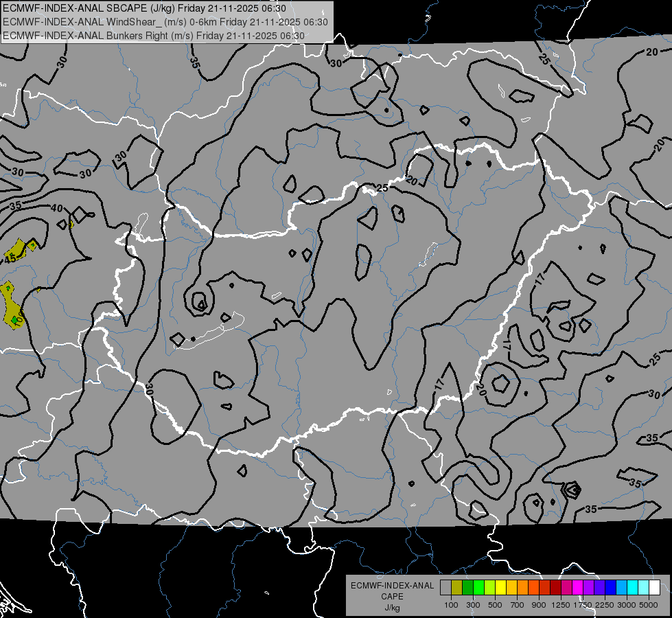Click the legend value 100

tap(451, 605)
